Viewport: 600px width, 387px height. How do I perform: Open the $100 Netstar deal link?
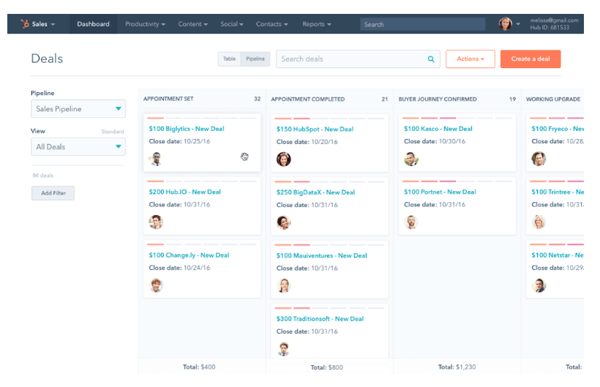point(558,255)
